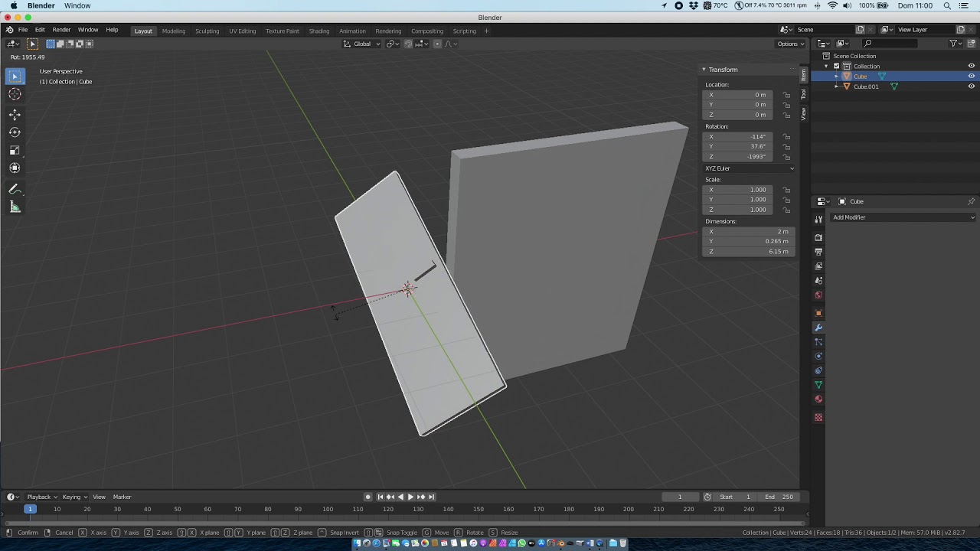Expand the Cube.001 item in outliner
Viewport: 980px width, 551px height.
tap(836, 86)
